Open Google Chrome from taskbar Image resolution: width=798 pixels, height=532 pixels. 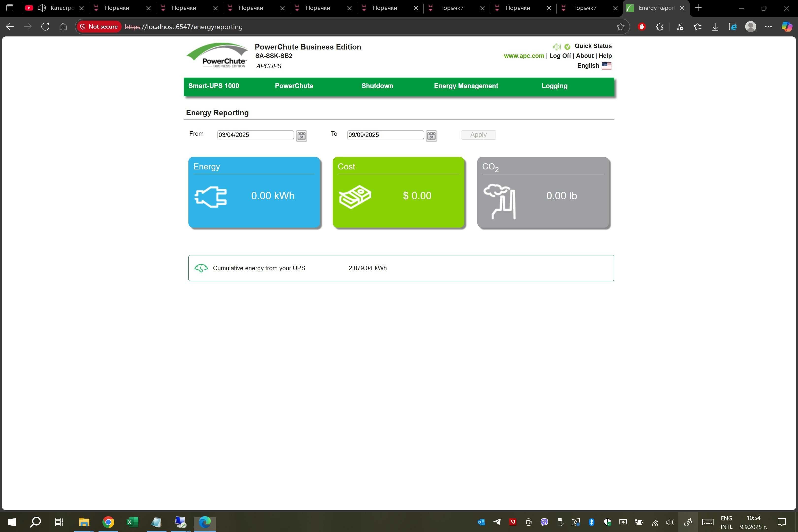(108, 522)
